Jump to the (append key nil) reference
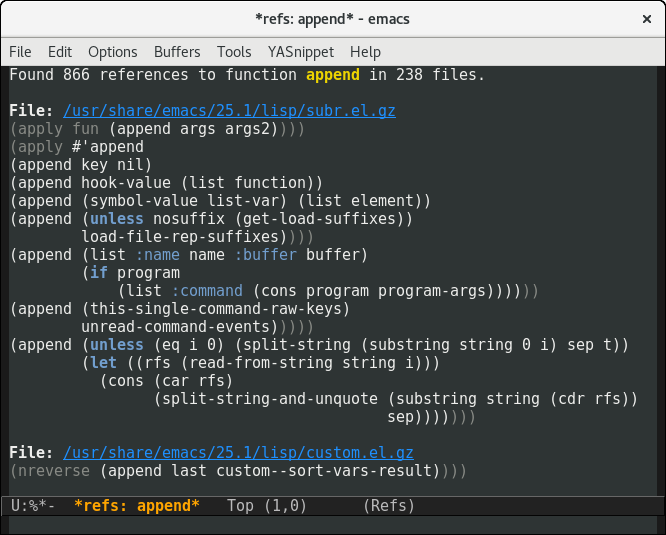This screenshot has width=666, height=535. click(x=80, y=165)
